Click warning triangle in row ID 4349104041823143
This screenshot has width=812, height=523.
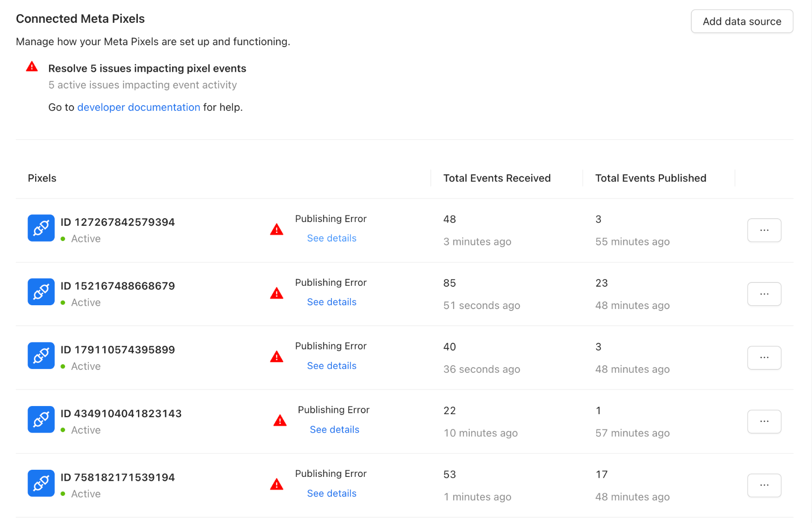click(x=280, y=421)
